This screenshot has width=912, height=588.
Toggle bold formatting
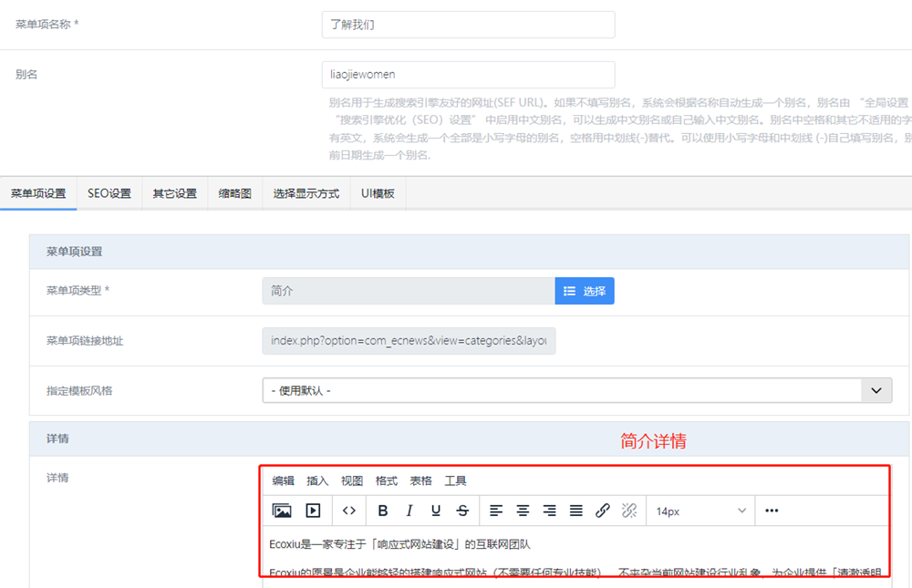coord(383,511)
